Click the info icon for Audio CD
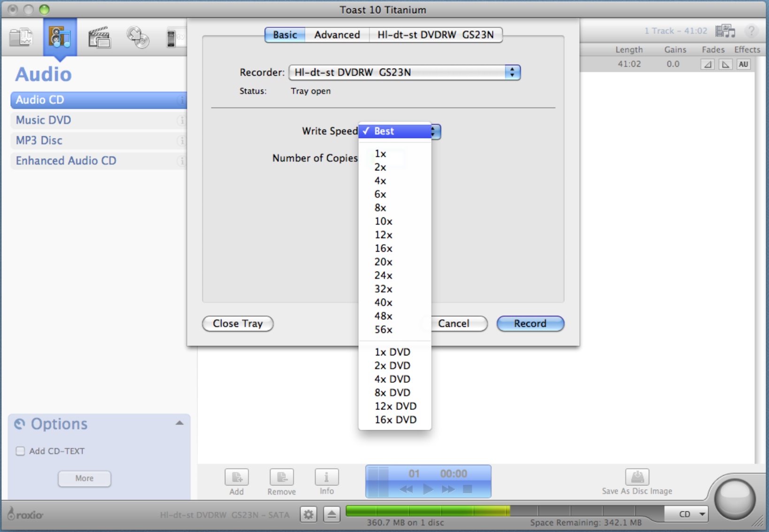The image size is (769, 532). [182, 100]
